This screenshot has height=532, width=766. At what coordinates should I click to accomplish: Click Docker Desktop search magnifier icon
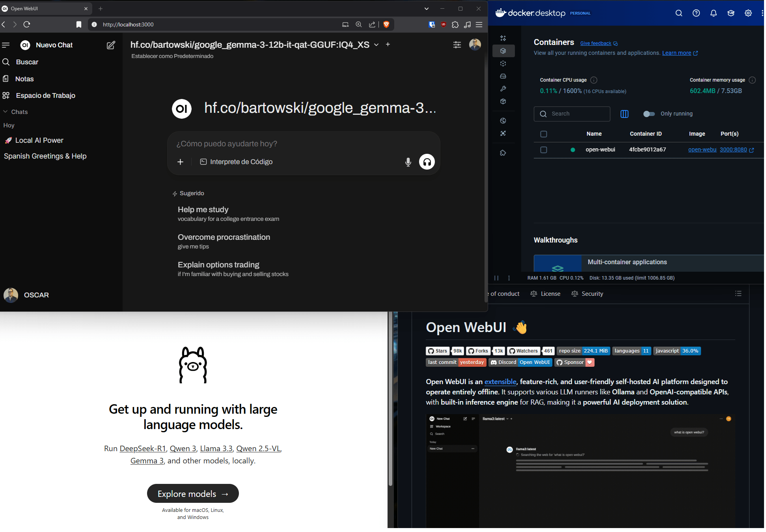[678, 13]
